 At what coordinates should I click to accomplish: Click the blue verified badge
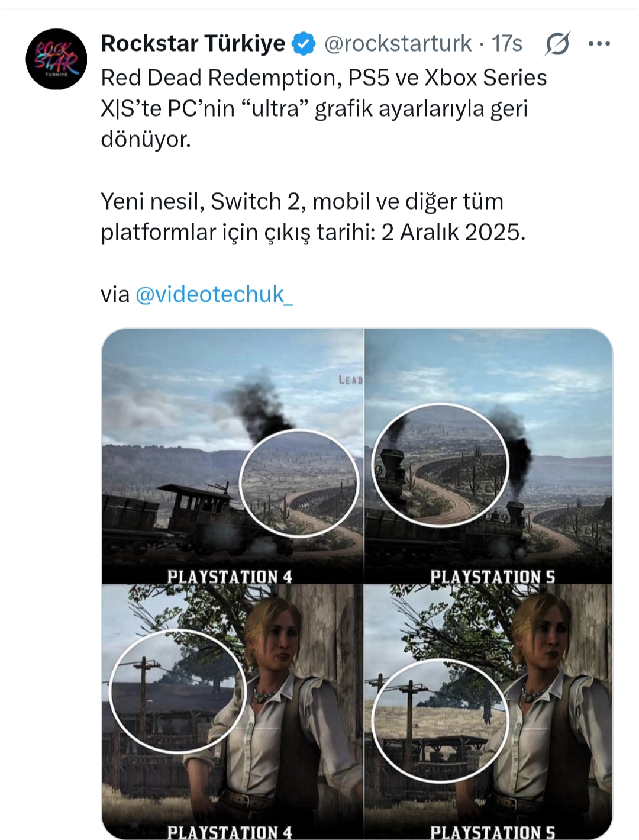pyautogui.click(x=305, y=44)
